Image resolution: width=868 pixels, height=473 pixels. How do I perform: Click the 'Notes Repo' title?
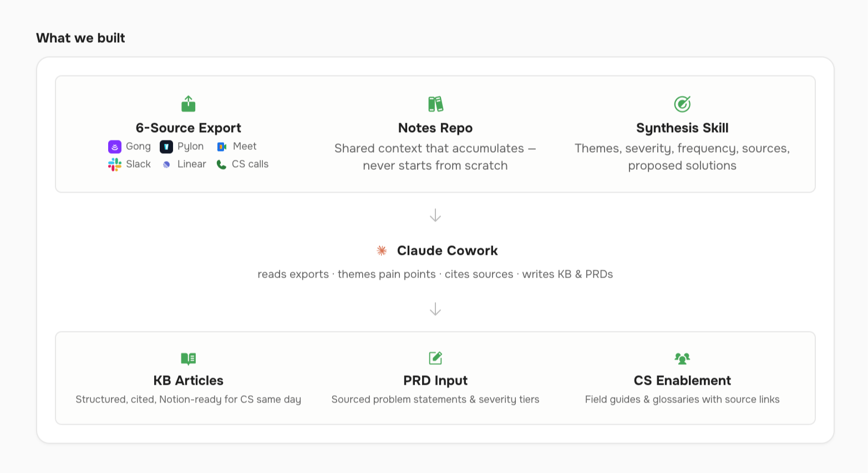pyautogui.click(x=435, y=128)
